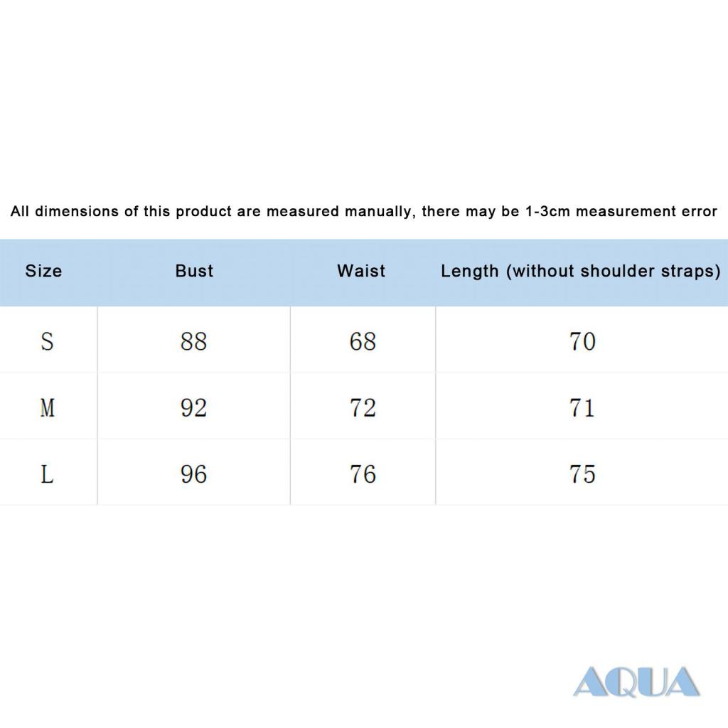The width and height of the screenshot is (728, 728).
Task: Click the AQUA brand logo
Action: [x=636, y=682]
